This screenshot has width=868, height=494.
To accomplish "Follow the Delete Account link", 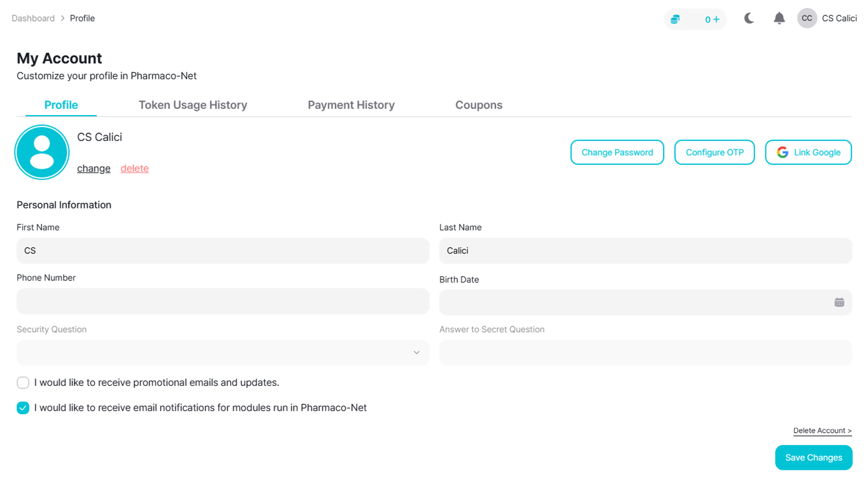I will [x=822, y=431].
